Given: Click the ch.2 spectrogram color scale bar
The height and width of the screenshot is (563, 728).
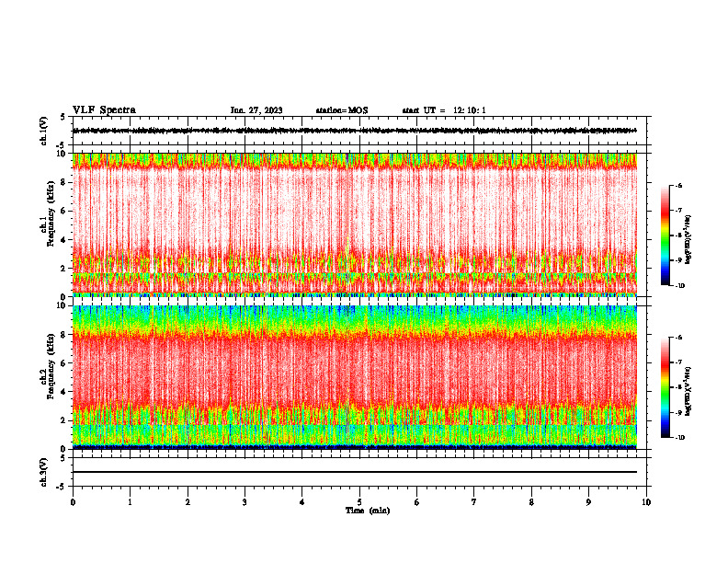Looking at the screenshot, I should (665, 387).
